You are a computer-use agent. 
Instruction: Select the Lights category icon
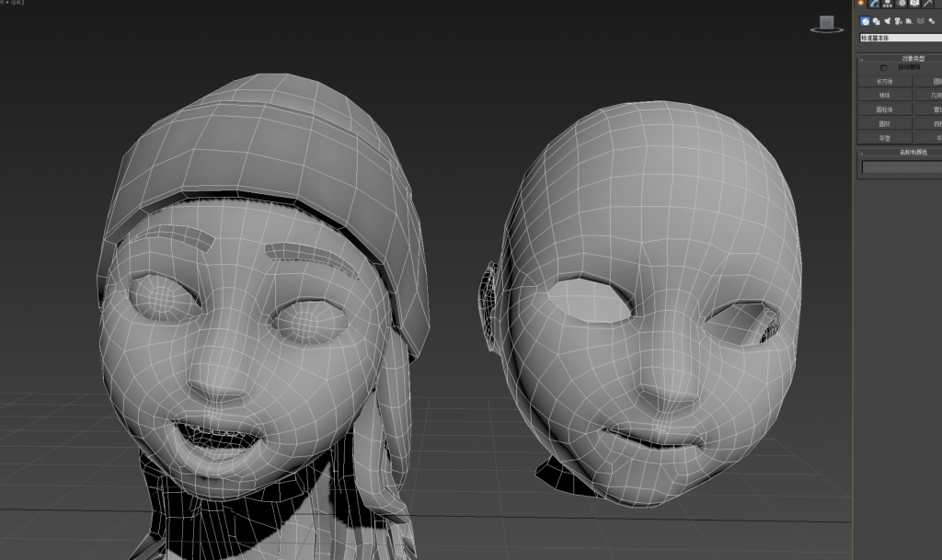[888, 21]
